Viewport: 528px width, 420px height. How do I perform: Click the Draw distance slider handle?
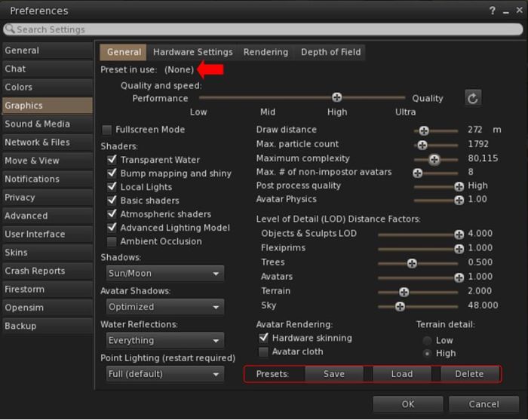pyautogui.click(x=424, y=130)
